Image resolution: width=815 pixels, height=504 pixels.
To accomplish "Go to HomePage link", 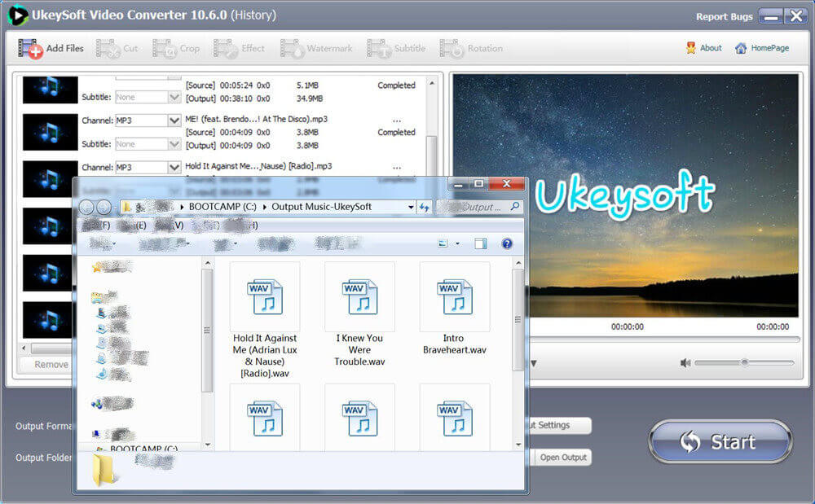I will (x=762, y=48).
